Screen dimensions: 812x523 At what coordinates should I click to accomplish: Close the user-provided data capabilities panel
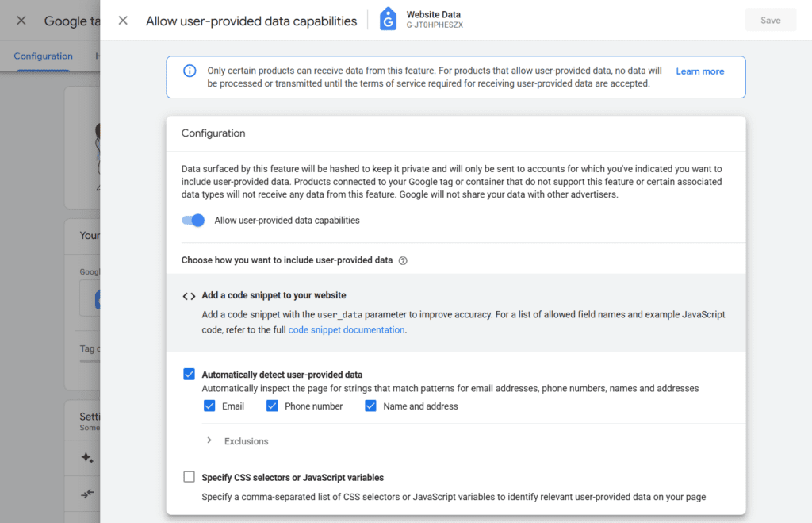point(123,21)
